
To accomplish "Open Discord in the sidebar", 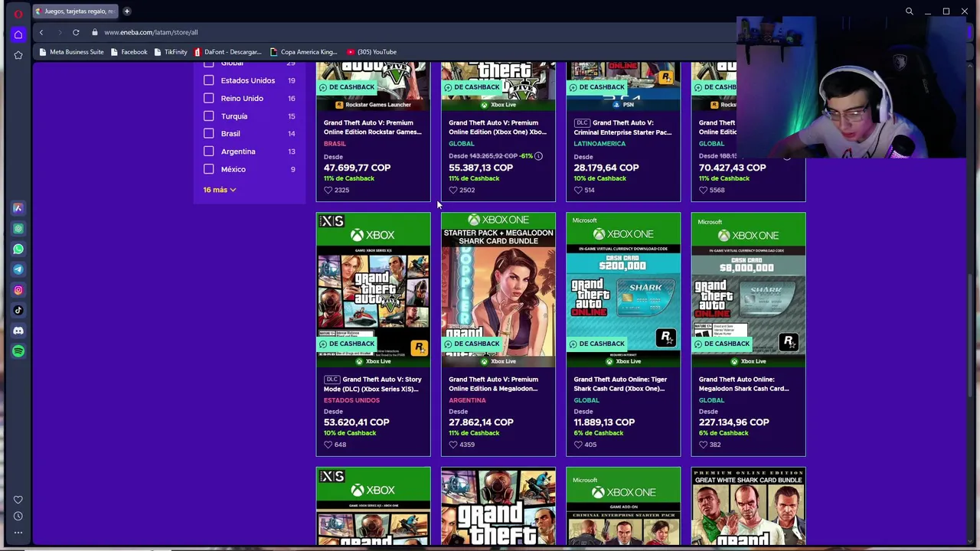I will tap(18, 331).
